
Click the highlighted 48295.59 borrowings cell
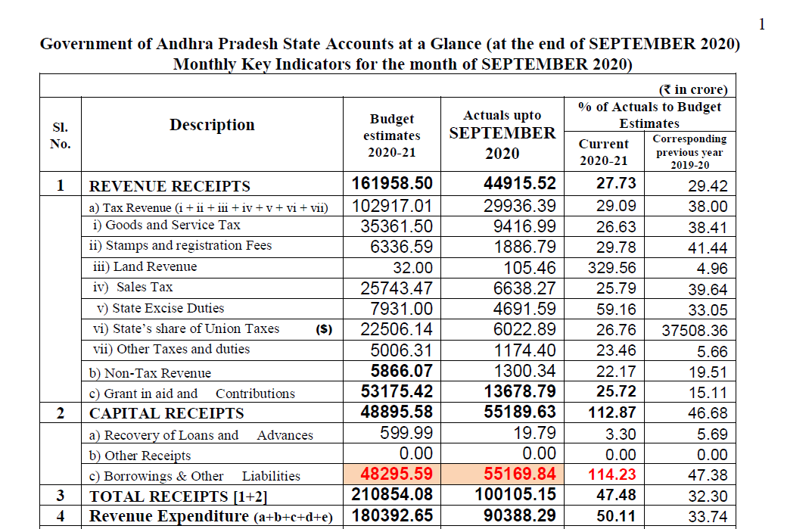point(392,474)
